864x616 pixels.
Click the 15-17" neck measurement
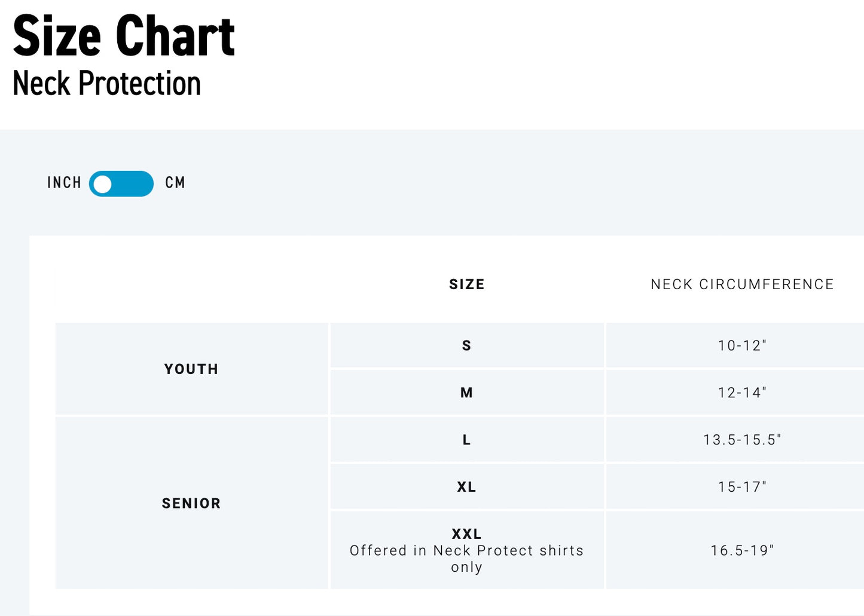tap(742, 488)
